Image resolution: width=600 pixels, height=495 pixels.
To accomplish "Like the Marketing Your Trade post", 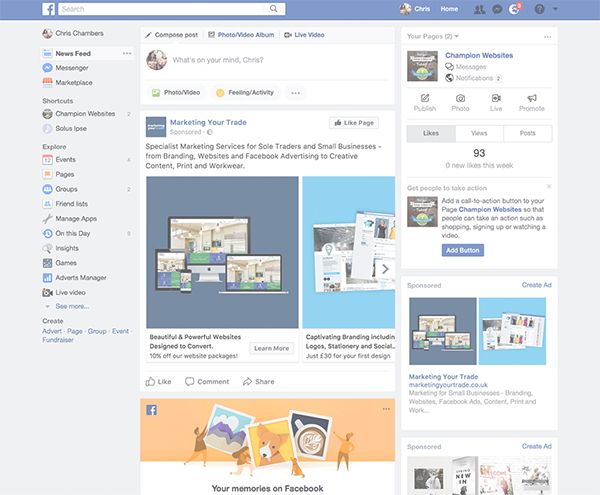I will click(158, 381).
